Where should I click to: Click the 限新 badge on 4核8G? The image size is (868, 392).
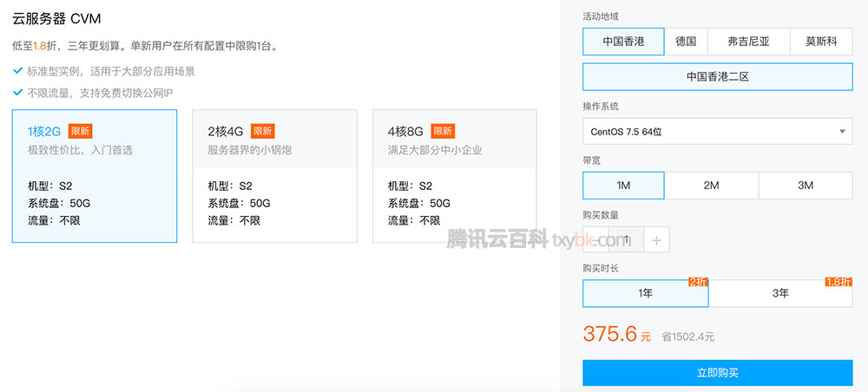[443, 131]
